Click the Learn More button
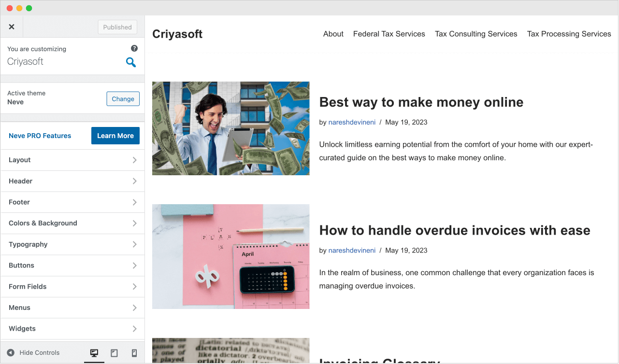619x364 pixels. 115,136
